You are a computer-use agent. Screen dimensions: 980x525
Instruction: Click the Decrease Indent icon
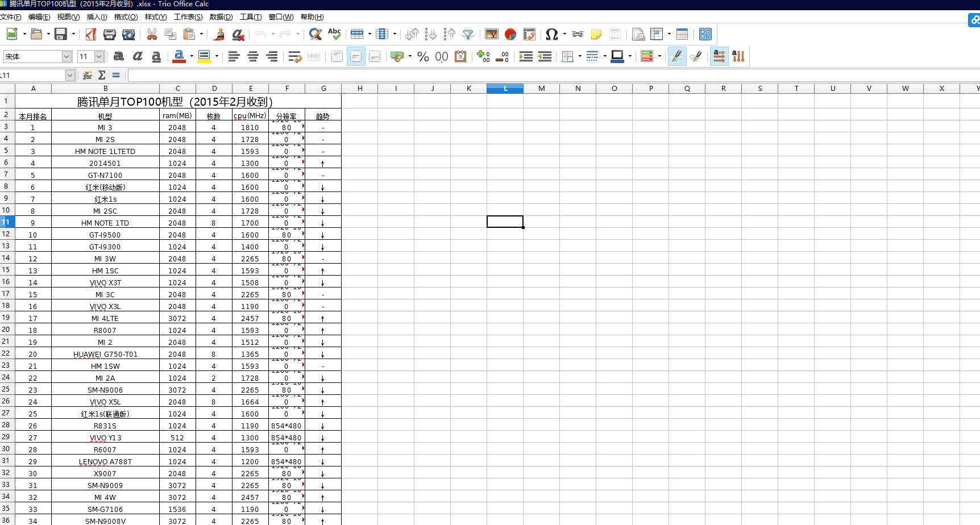545,56
